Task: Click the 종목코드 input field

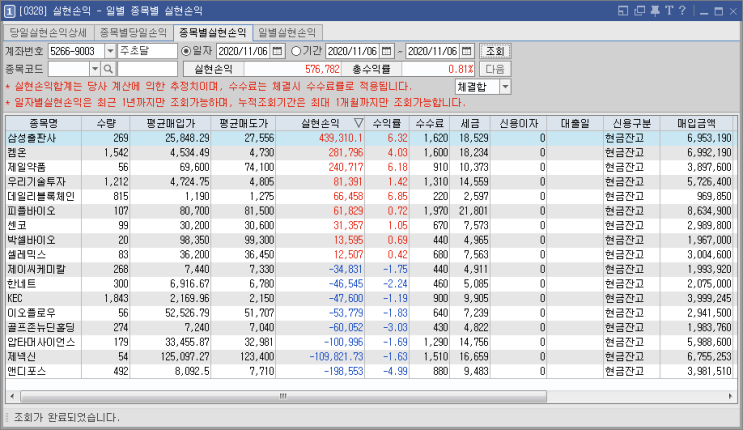Action: click(x=69, y=69)
